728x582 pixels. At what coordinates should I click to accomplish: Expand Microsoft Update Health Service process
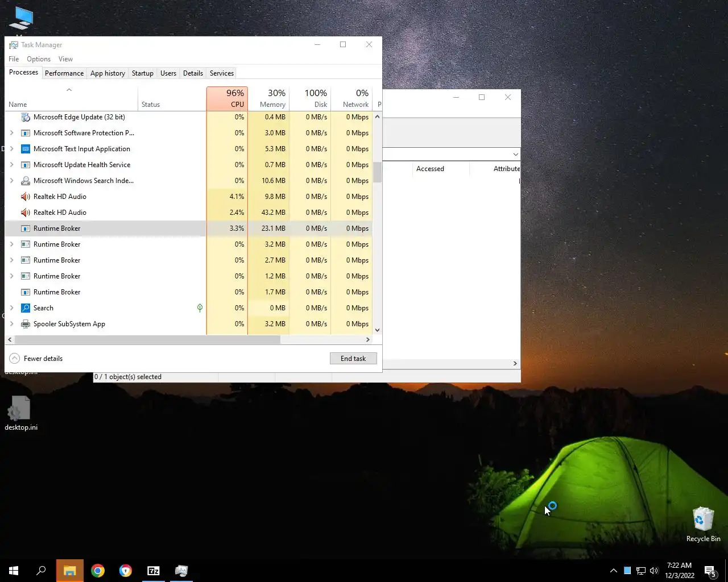point(11,165)
